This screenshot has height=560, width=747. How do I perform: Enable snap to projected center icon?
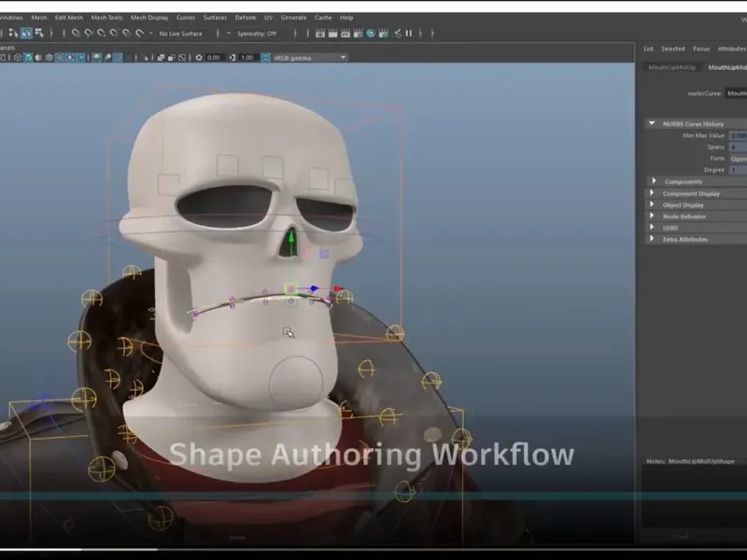click(113, 33)
